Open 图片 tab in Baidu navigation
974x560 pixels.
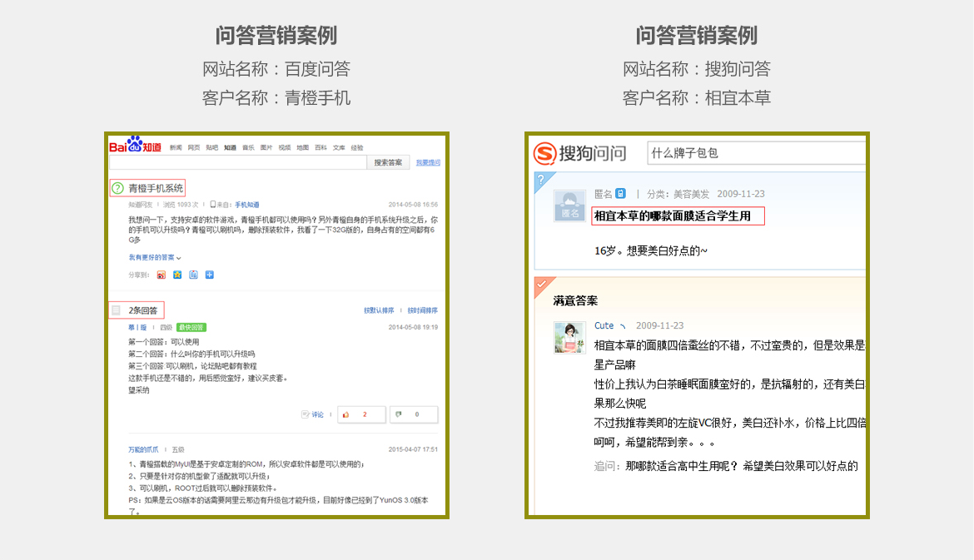pyautogui.click(x=266, y=148)
